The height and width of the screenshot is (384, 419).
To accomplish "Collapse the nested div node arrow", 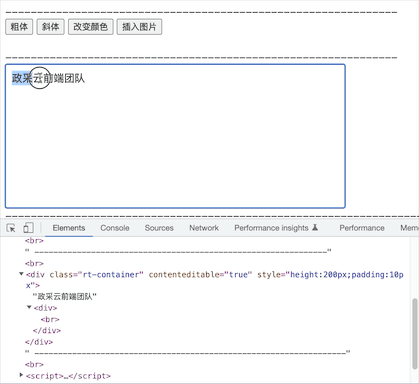I will (x=29, y=307).
